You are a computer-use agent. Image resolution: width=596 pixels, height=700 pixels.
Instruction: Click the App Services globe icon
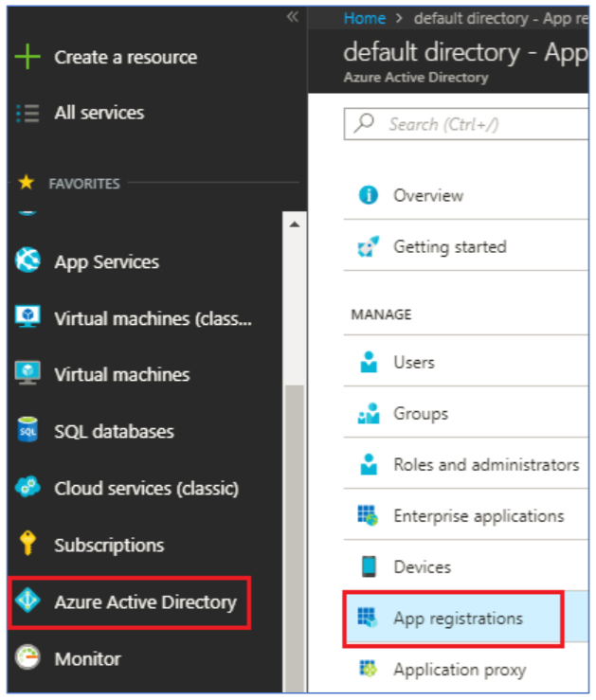27,260
